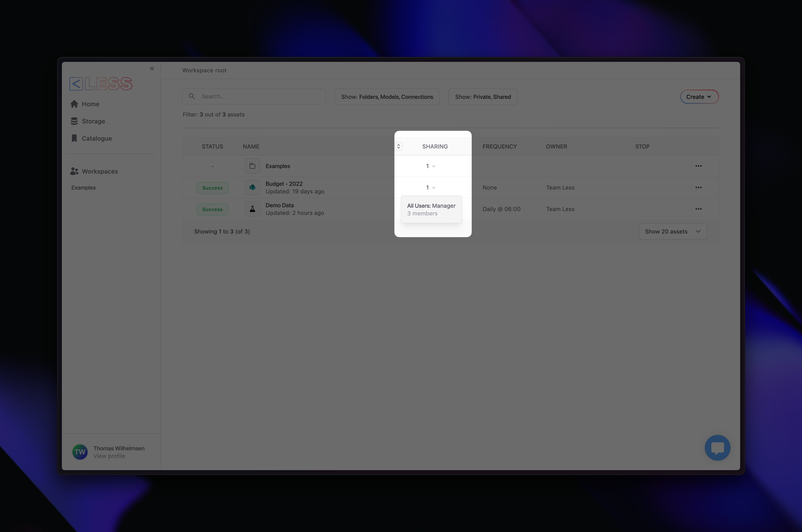Image resolution: width=802 pixels, height=532 pixels.
Task: Open Catalogue from the sidebar
Action: (91, 138)
